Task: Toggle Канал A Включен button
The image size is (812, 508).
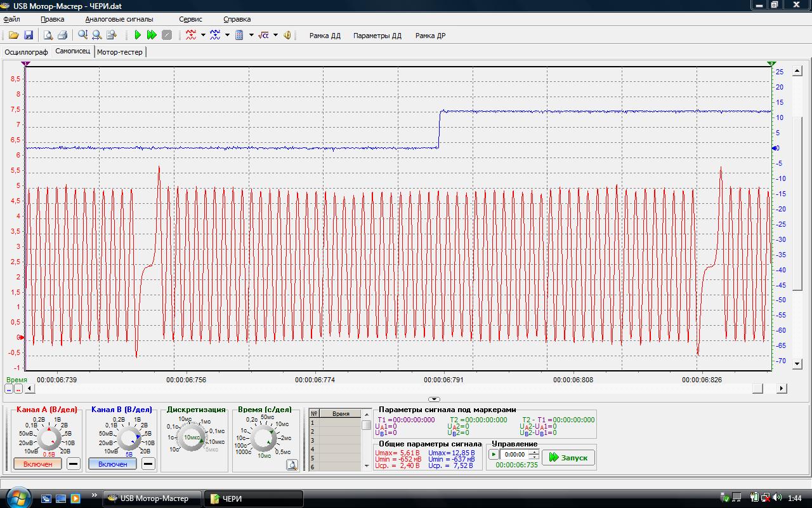Action: click(37, 464)
